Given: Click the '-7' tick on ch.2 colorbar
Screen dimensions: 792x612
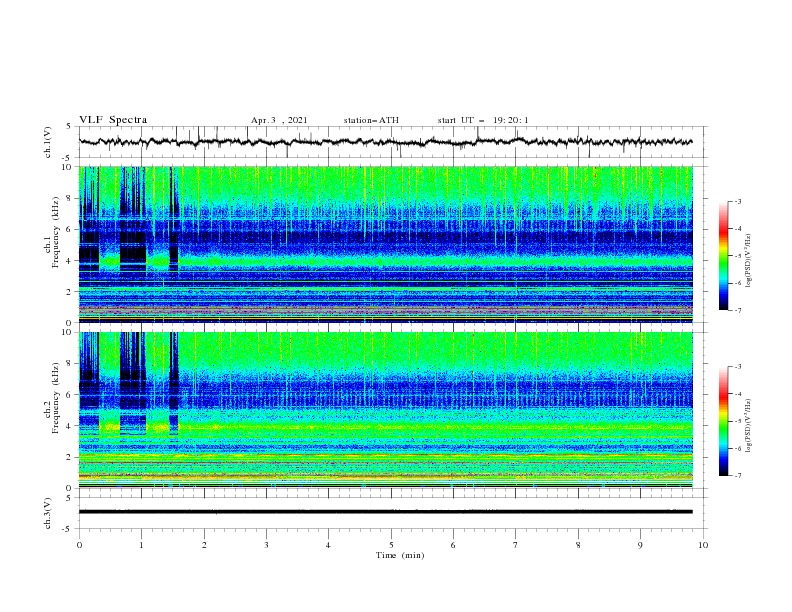Looking at the screenshot, I should click(737, 476).
